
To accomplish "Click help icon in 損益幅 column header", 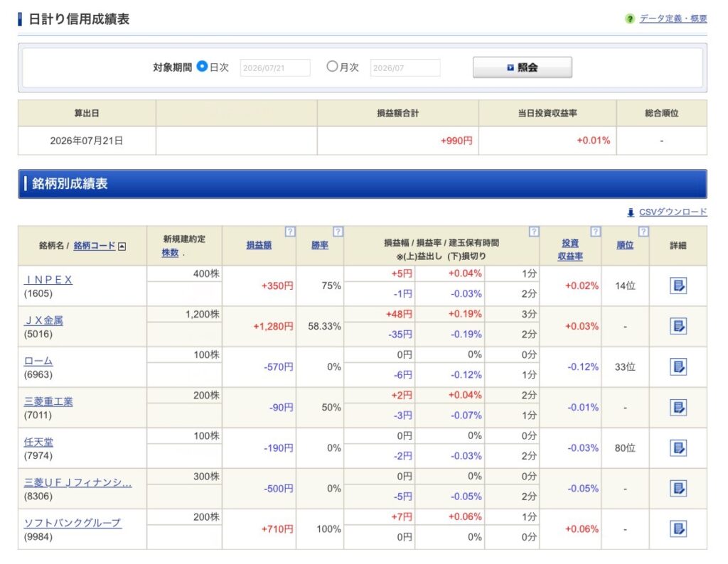I will pyautogui.click(x=534, y=232).
